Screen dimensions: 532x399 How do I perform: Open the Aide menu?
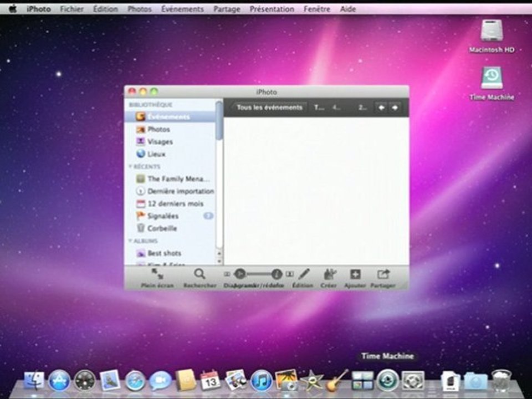point(348,9)
